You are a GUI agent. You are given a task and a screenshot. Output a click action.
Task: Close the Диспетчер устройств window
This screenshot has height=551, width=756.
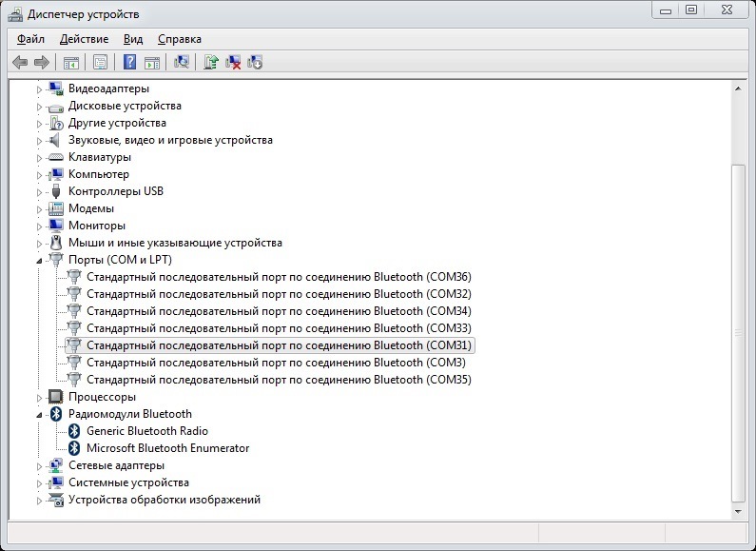[x=727, y=10]
